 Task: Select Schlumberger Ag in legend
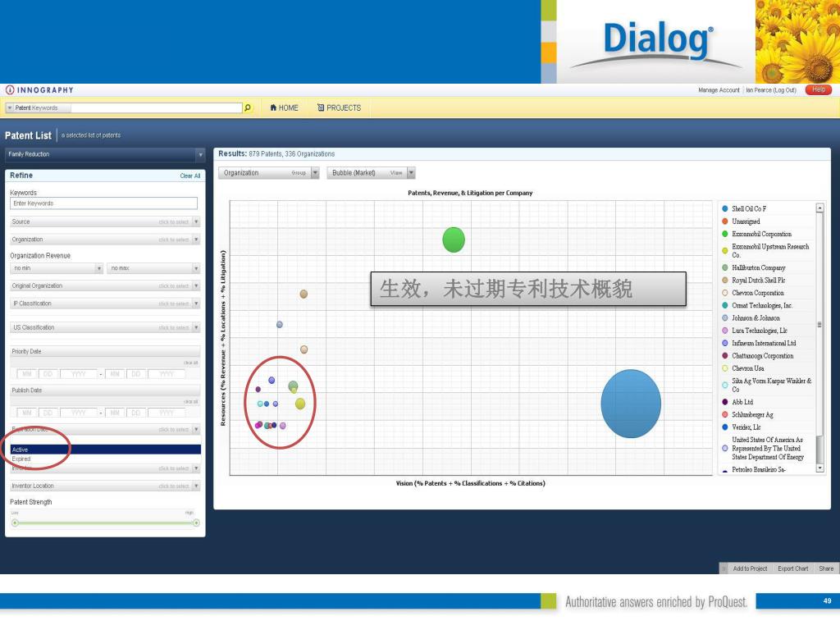coord(752,414)
